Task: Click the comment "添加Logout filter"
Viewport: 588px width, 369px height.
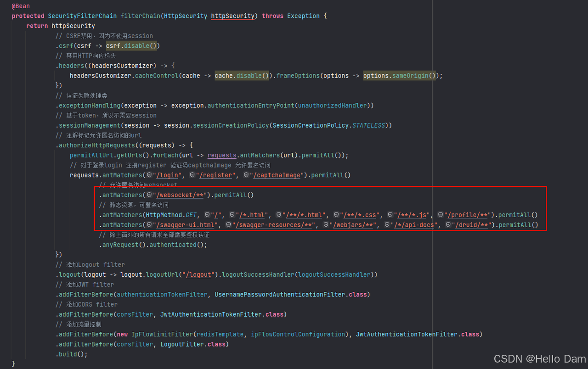Action: coord(90,265)
